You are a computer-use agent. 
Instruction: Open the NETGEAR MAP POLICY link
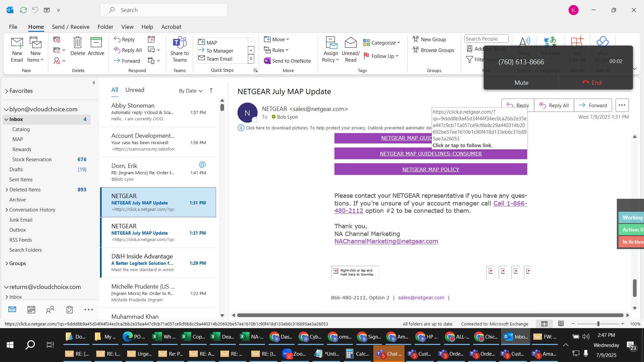tap(431, 170)
